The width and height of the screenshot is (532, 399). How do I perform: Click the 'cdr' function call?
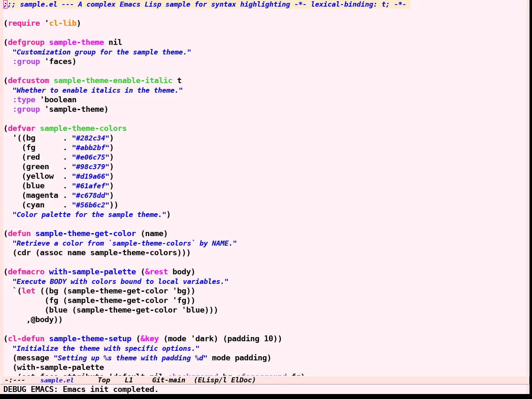(x=24, y=253)
